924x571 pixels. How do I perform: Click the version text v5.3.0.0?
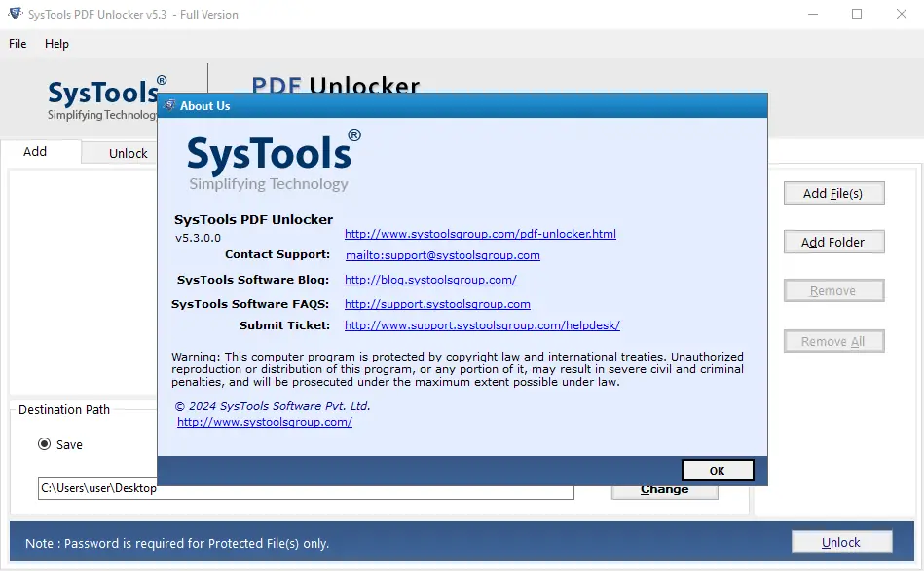tap(198, 238)
